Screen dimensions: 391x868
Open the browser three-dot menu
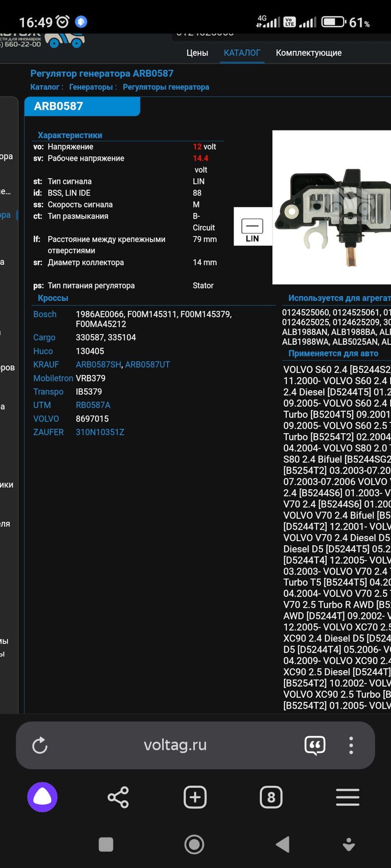(351, 745)
